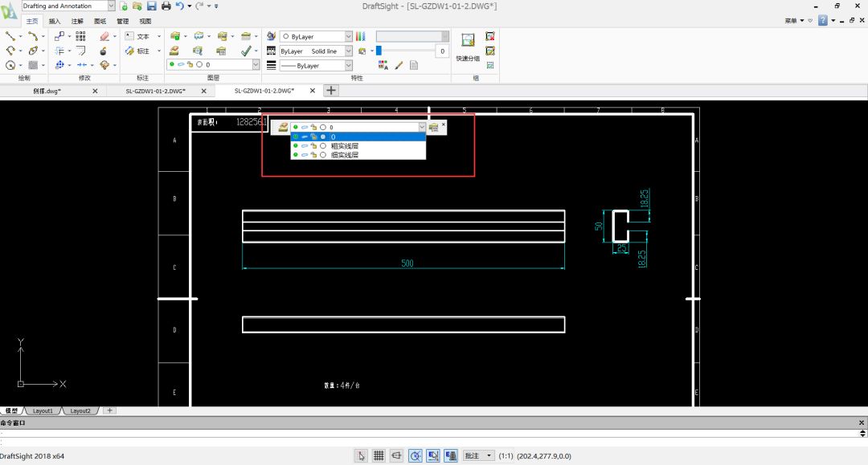This screenshot has height=465, width=868.
Task: Switch to the 视图 ribbon tab
Action: (x=145, y=21)
